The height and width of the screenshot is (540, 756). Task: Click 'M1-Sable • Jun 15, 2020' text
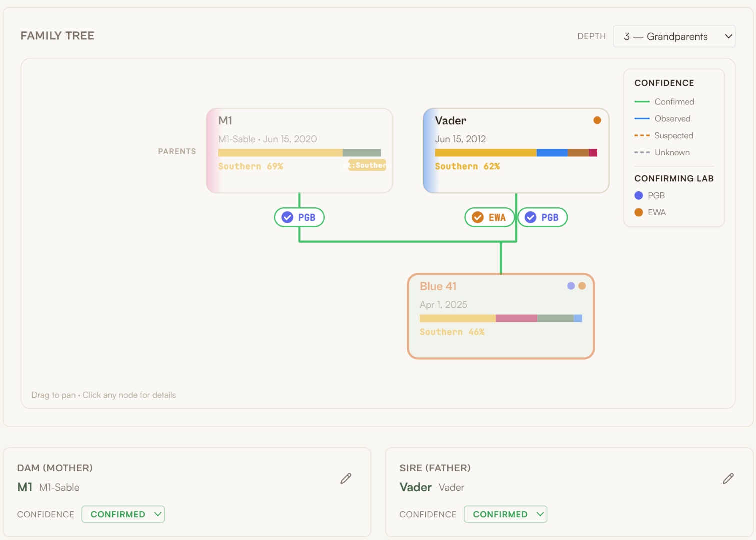pos(268,139)
